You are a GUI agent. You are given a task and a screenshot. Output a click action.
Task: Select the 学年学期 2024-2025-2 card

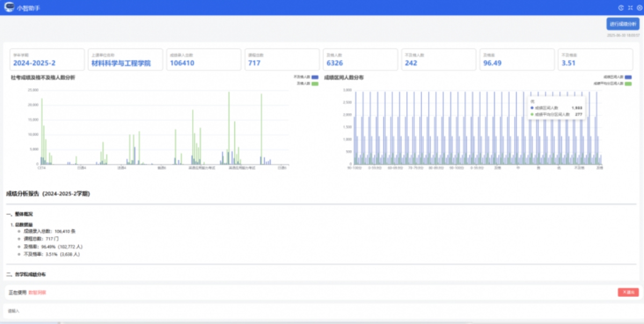(x=47, y=60)
